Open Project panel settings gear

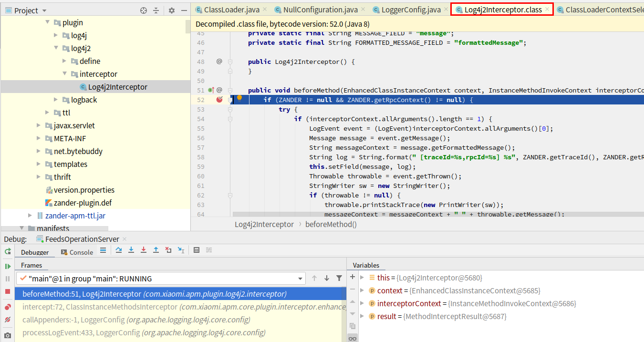point(172,10)
